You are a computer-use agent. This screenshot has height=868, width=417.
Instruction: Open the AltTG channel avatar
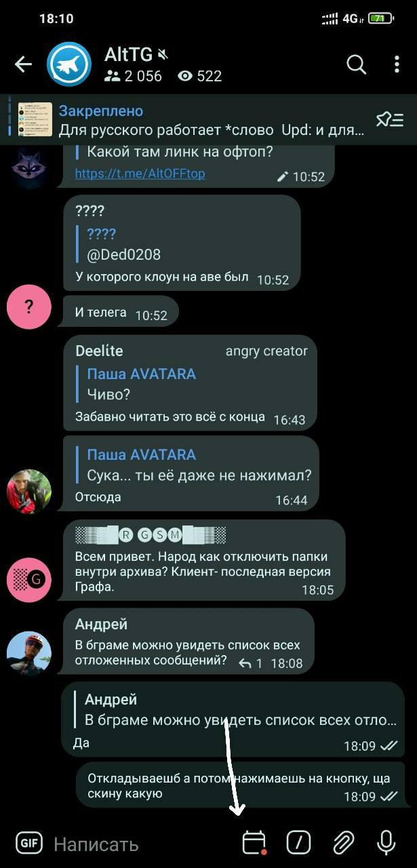click(69, 64)
